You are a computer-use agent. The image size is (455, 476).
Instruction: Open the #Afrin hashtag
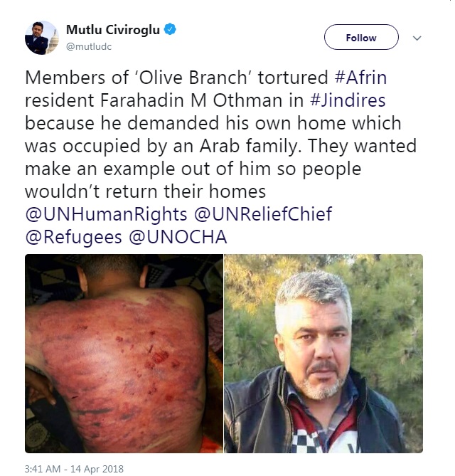[360, 77]
